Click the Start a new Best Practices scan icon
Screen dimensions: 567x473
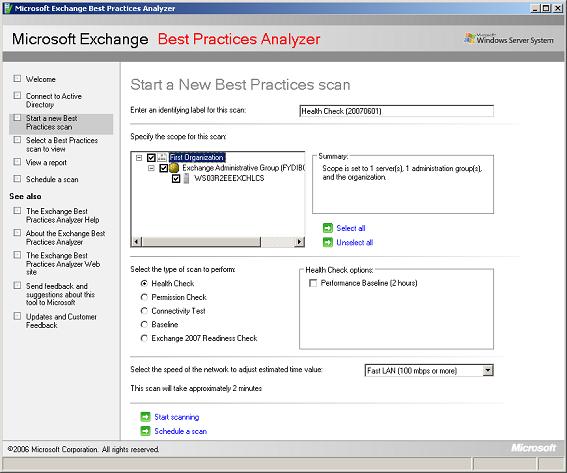click(17, 118)
